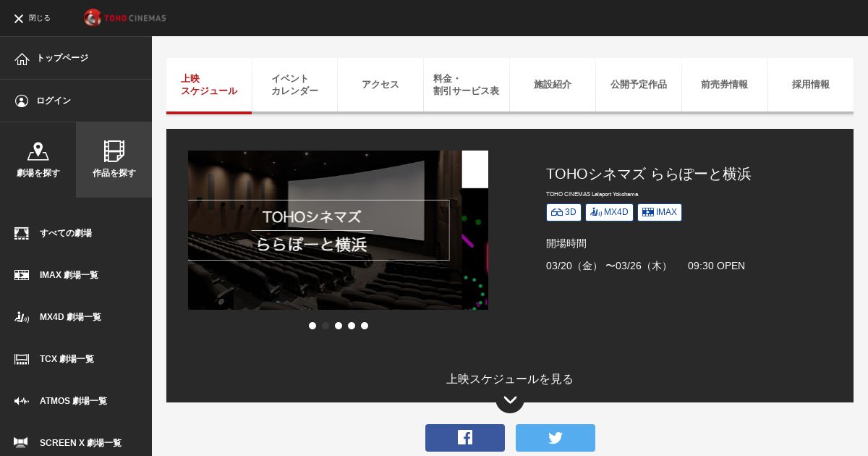
Task: Open IMAX 劇場一覧
Action: click(x=69, y=275)
